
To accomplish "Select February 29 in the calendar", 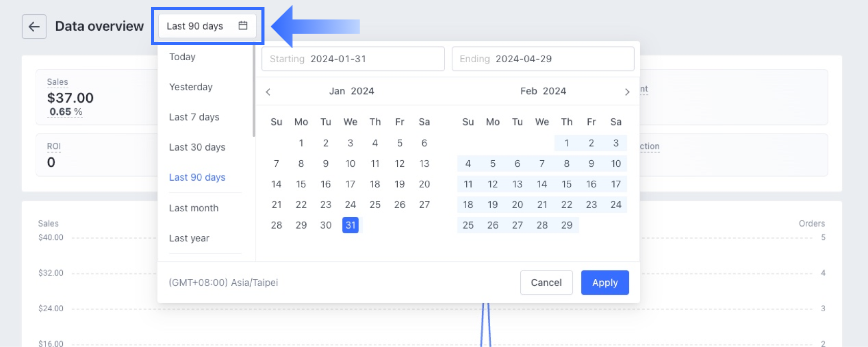I will click(567, 225).
